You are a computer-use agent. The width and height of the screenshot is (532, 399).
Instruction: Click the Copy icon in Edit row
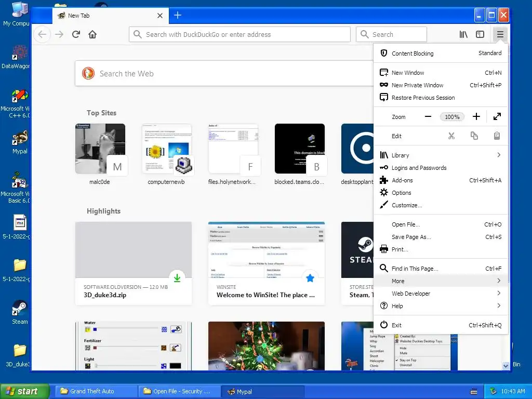[x=474, y=136]
